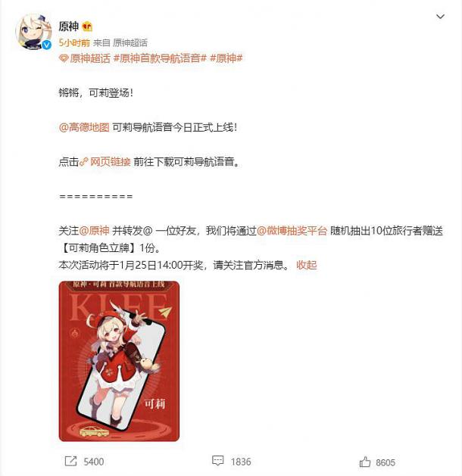Screen dimensions: 462x476
Task: Collapse the post with 收起
Action: 307,265
